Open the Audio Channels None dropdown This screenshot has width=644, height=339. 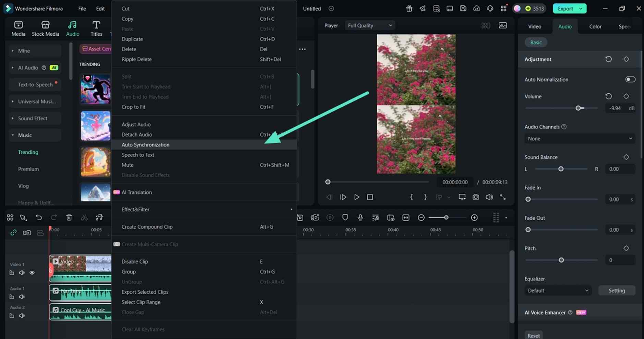[580, 139]
